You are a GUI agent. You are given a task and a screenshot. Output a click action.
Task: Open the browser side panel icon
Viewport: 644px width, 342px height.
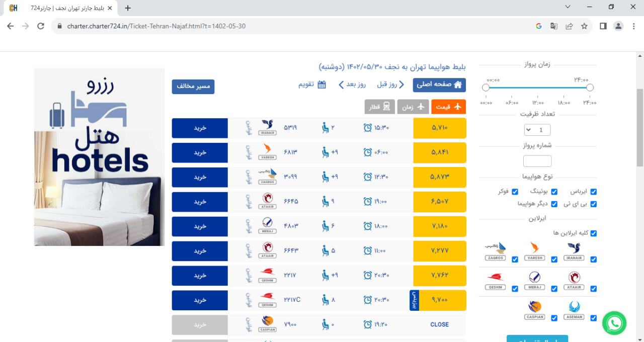coord(603,26)
